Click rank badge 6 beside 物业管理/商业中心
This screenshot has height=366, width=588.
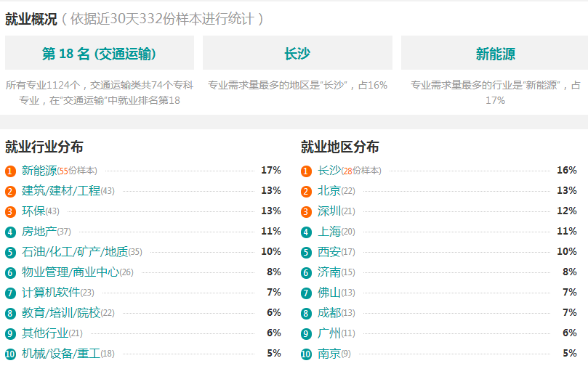click(x=10, y=272)
